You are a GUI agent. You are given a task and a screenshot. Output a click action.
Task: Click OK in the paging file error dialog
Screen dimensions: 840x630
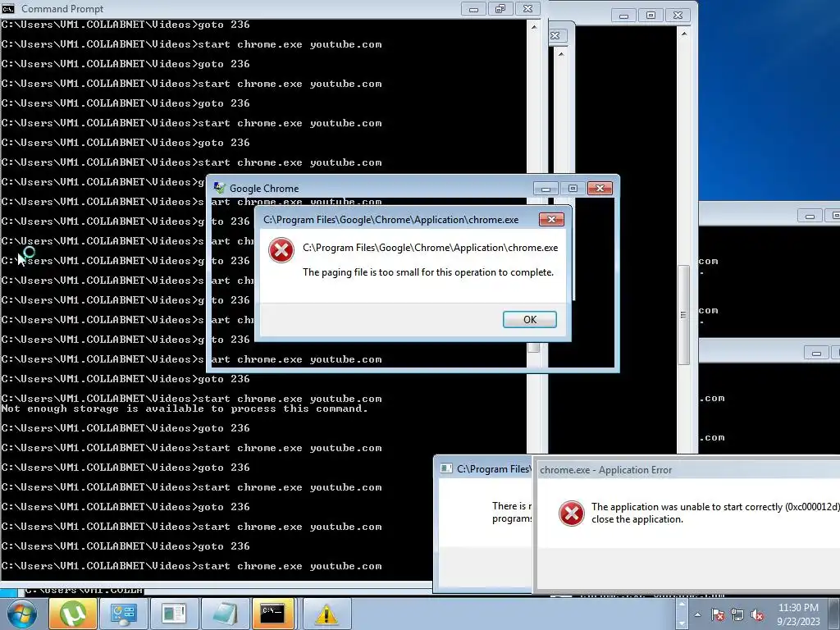529,319
